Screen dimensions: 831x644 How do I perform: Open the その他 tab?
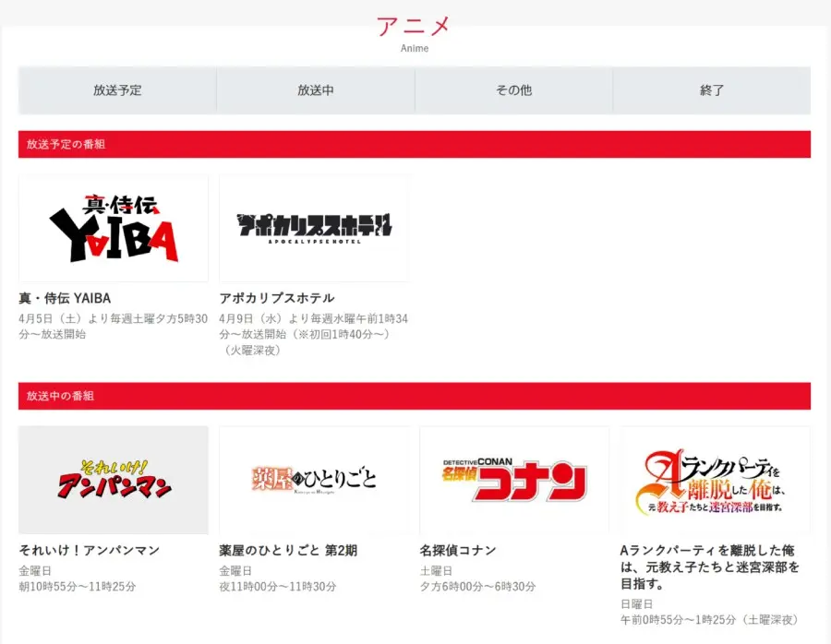click(513, 90)
